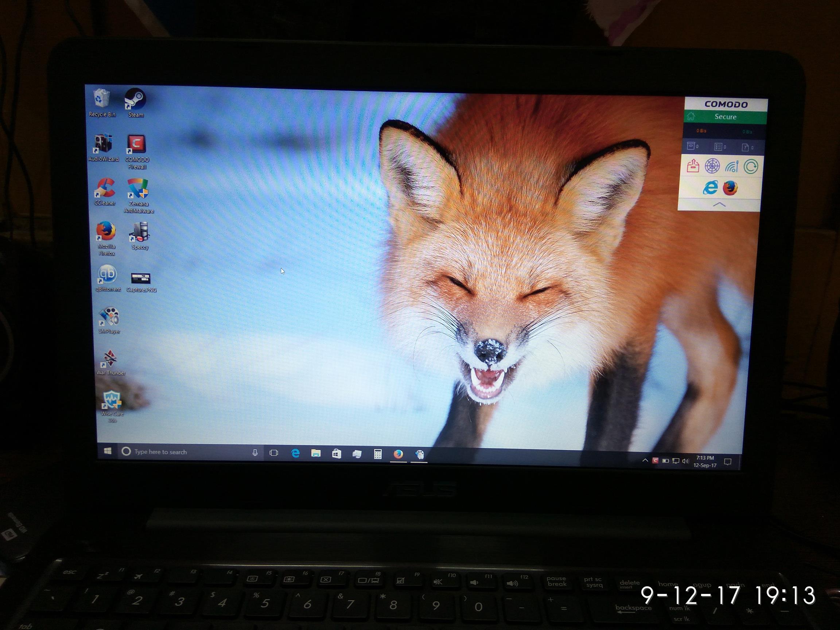Click the red unblock applications icon in COMODO widget
This screenshot has height=630, width=840.
click(693, 166)
